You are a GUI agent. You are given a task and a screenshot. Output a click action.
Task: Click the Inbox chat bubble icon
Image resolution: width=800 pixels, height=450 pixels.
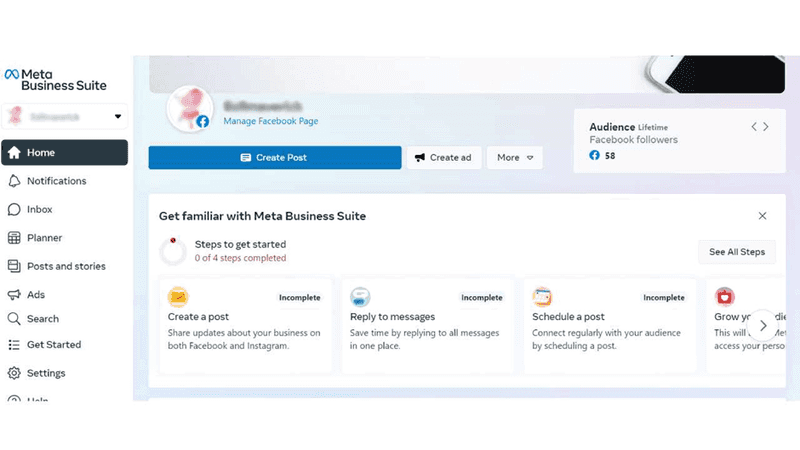pos(14,209)
